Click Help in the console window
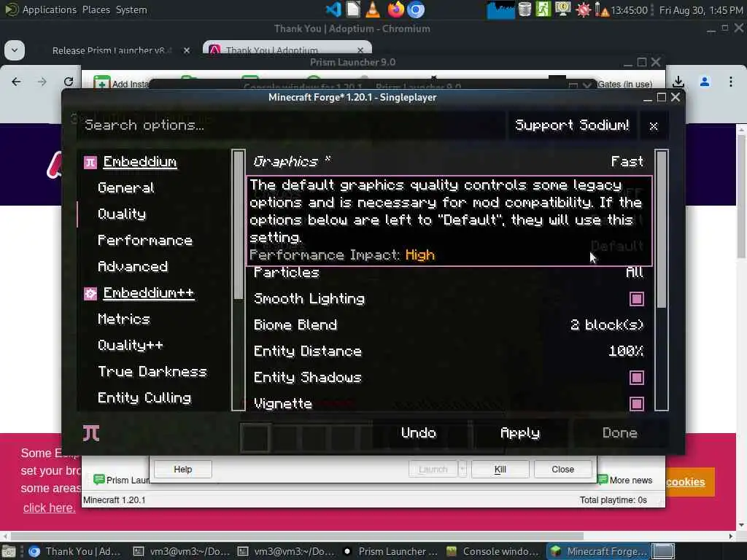This screenshot has width=747, height=560. pyautogui.click(x=182, y=469)
